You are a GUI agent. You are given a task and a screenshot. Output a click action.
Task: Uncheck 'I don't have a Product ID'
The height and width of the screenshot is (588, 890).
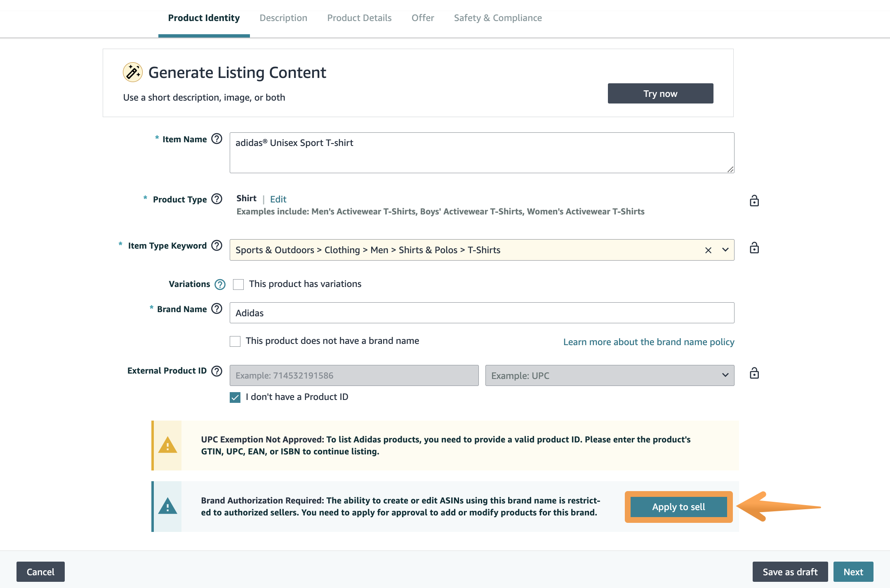(235, 397)
